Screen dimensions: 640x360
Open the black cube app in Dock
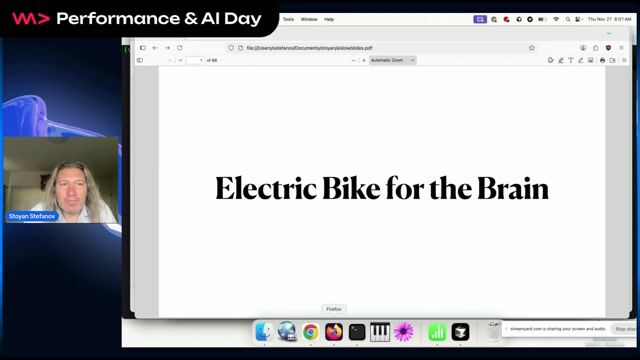460,332
